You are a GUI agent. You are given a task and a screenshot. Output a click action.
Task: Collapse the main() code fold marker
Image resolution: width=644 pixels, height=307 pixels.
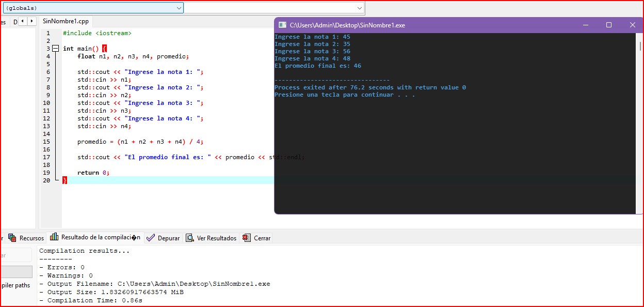pyautogui.click(x=55, y=49)
